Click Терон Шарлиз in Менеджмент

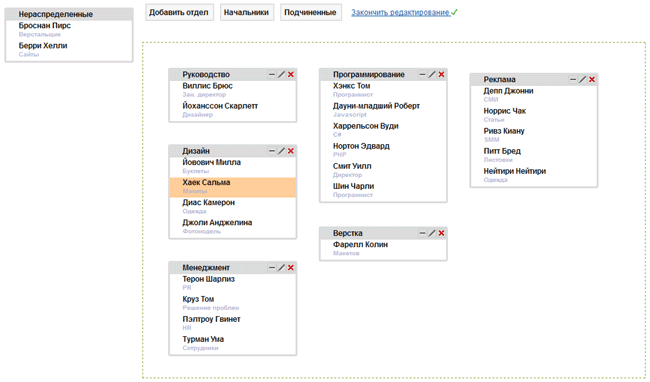pos(233,283)
